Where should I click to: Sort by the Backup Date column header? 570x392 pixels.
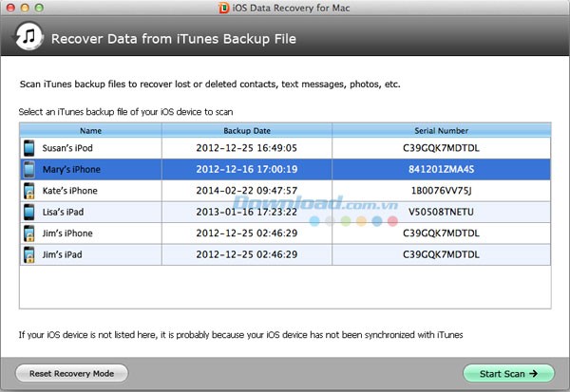click(246, 130)
